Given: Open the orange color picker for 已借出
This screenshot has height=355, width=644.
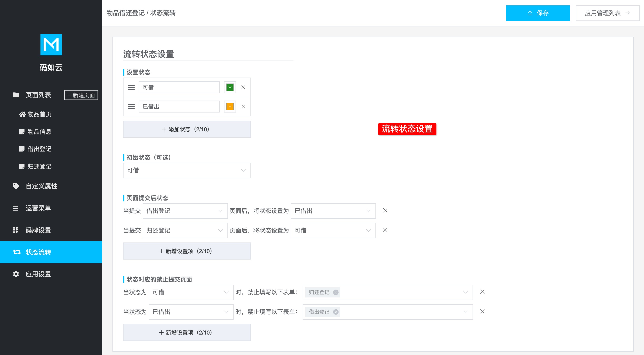Looking at the screenshot, I should [x=230, y=107].
